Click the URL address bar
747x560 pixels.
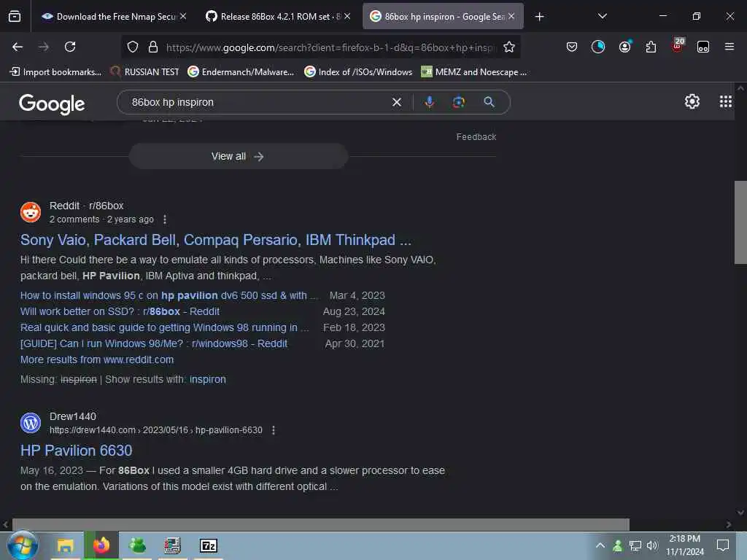click(x=330, y=47)
